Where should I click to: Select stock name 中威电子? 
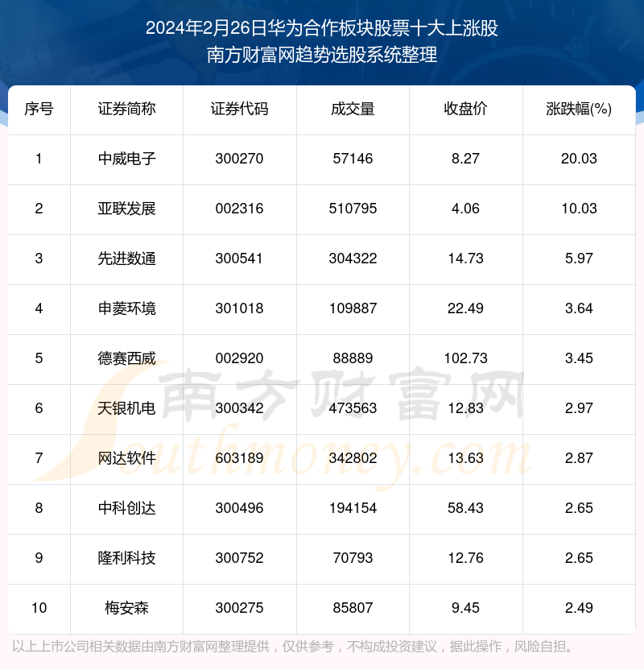pyautogui.click(x=127, y=159)
